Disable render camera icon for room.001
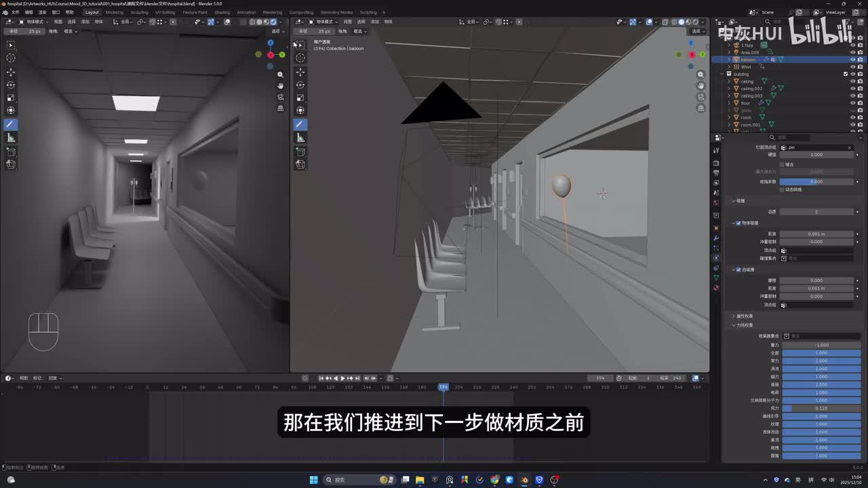This screenshot has width=868, height=488. coord(861,125)
